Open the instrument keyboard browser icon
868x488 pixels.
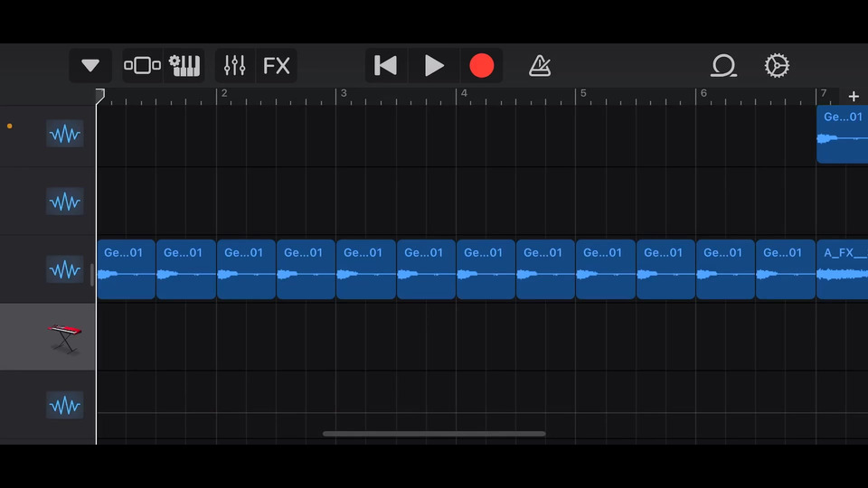[184, 66]
